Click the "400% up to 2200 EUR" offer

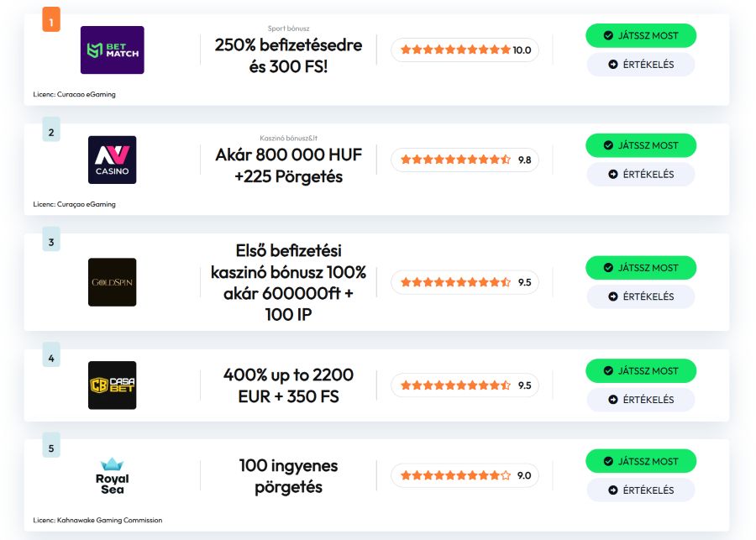tap(288, 385)
